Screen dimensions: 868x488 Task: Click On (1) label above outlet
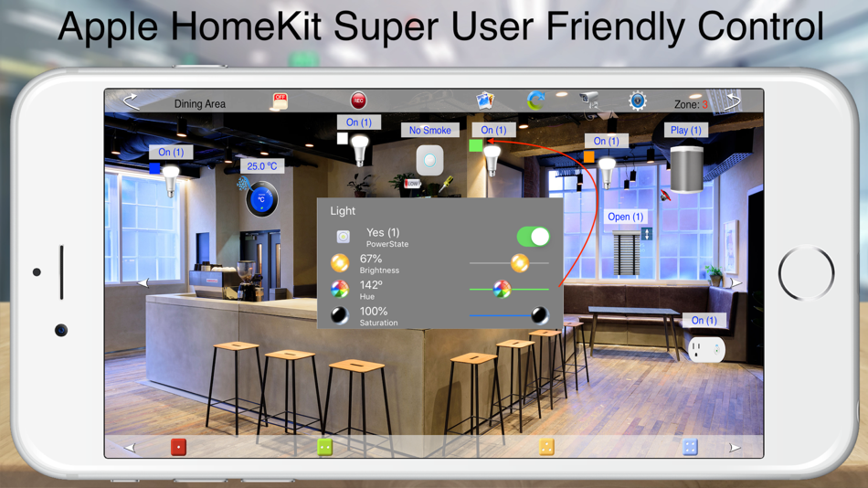click(x=704, y=320)
